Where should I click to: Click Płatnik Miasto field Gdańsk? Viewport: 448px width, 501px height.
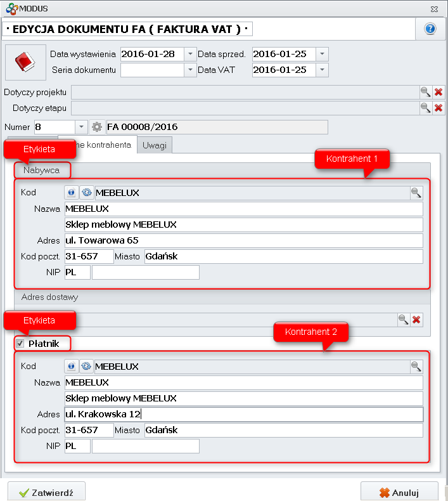[x=284, y=430]
